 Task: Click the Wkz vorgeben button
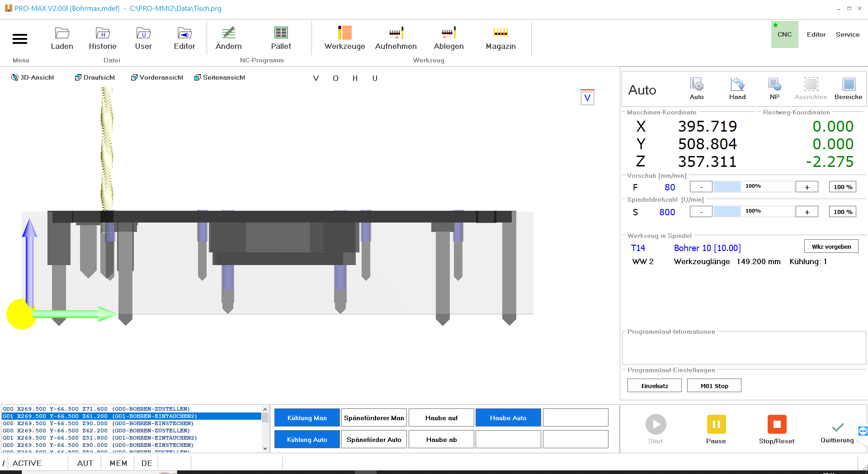point(831,246)
